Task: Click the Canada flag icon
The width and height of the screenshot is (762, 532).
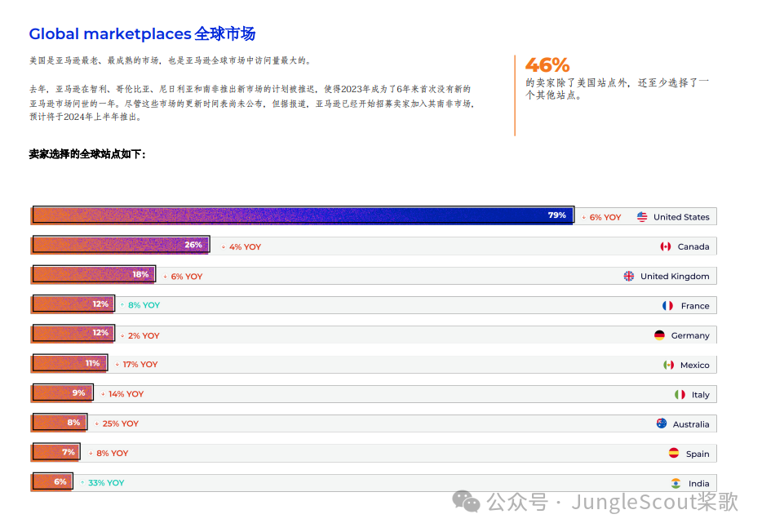Action: 665,246
